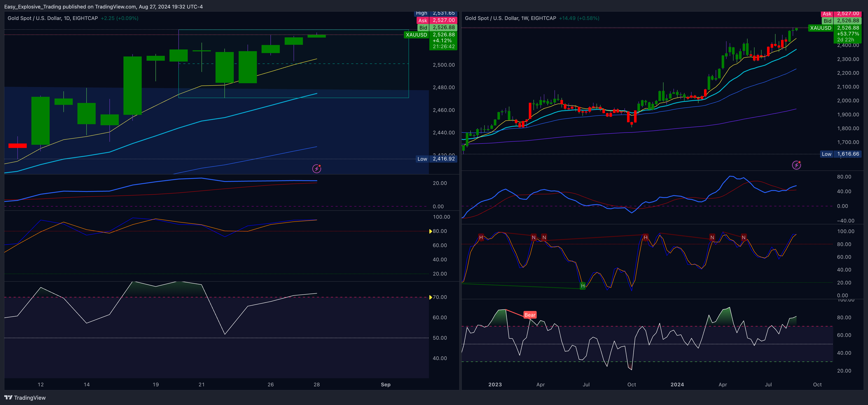Click the 21:26:42 countdown on daily chart
868x405 pixels.
443,46
